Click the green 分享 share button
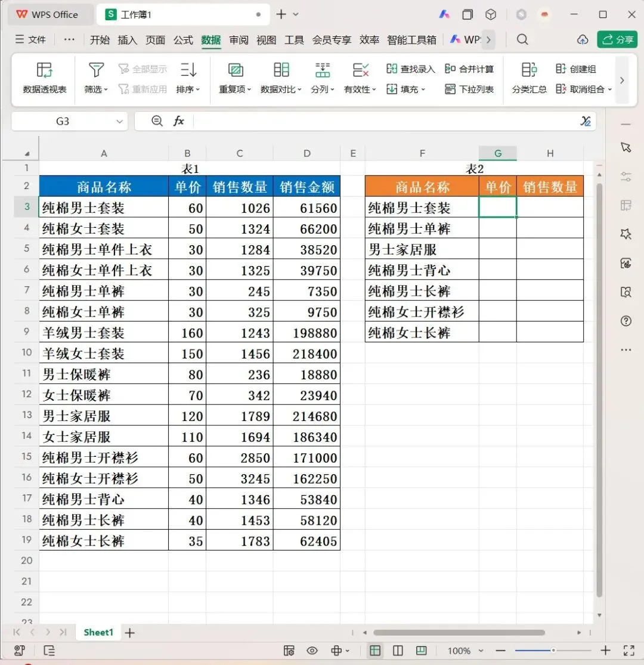 tap(617, 39)
